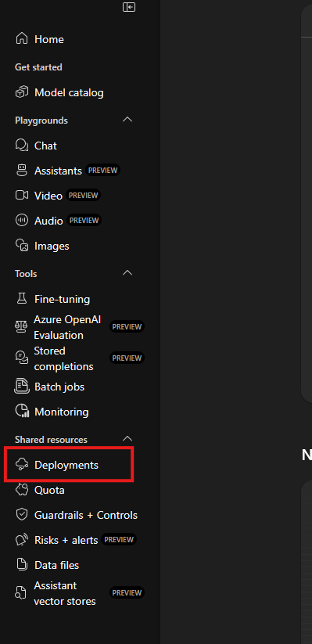The height and width of the screenshot is (644, 312).
Task: Click the Assistant vector stores icon
Action: [21, 593]
